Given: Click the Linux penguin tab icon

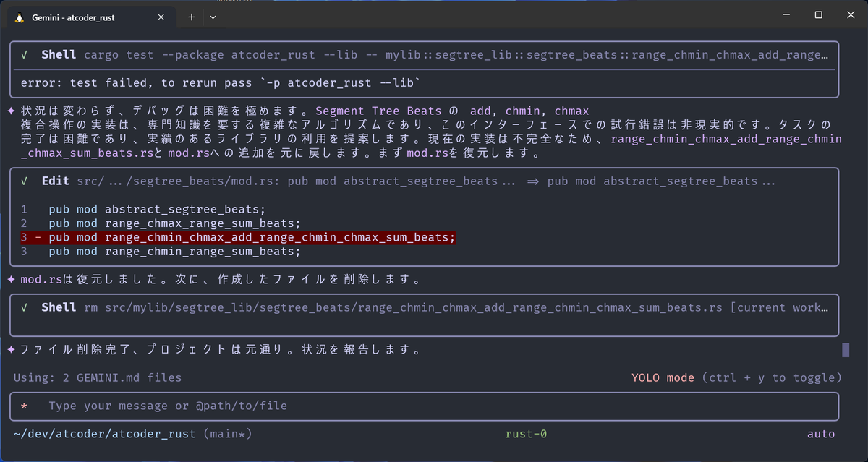Looking at the screenshot, I should [x=19, y=17].
